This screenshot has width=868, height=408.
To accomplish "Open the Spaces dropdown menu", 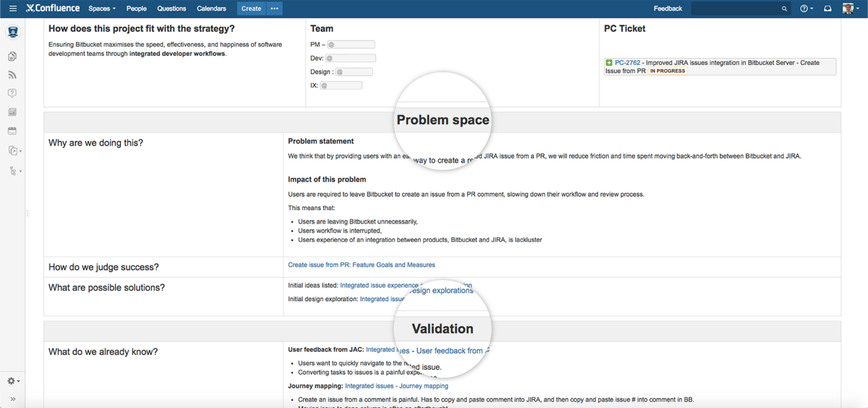I will click(102, 8).
